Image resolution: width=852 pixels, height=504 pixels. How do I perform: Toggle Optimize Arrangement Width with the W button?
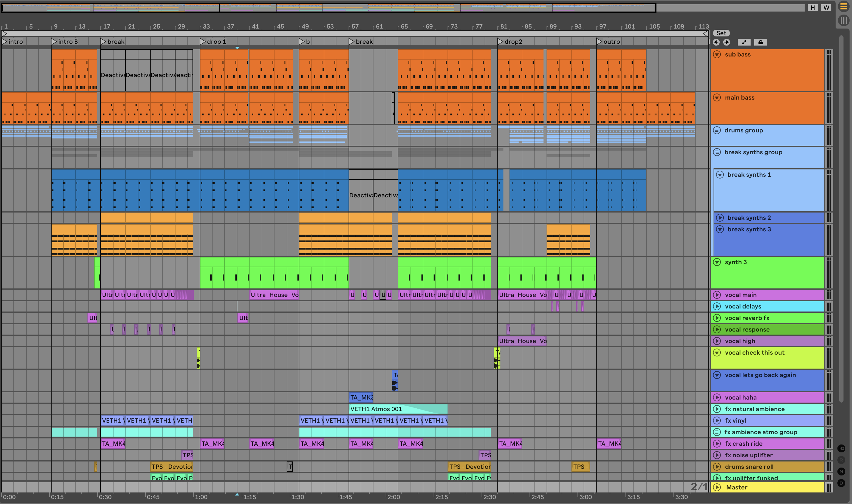coord(826,8)
